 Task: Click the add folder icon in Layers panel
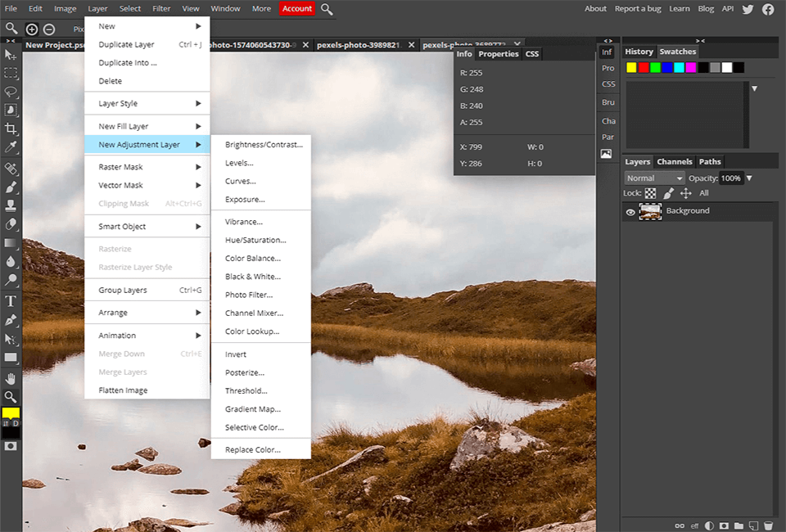(739, 525)
